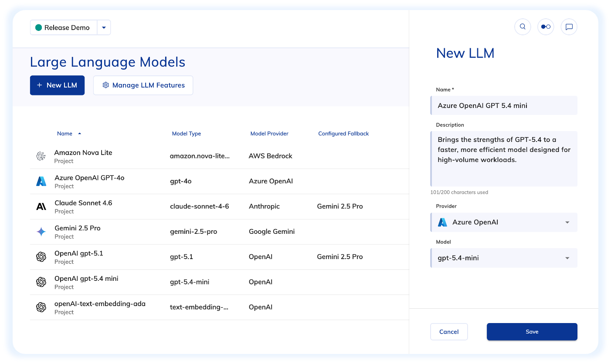Click the Model Provider column header
611x364 pixels.
269,134
